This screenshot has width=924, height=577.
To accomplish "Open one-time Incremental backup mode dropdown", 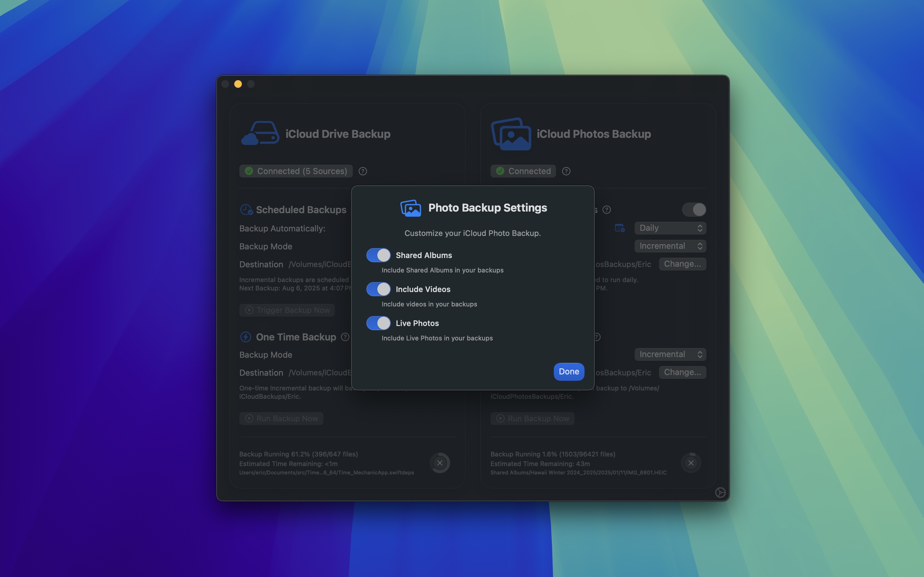I will [x=670, y=355].
